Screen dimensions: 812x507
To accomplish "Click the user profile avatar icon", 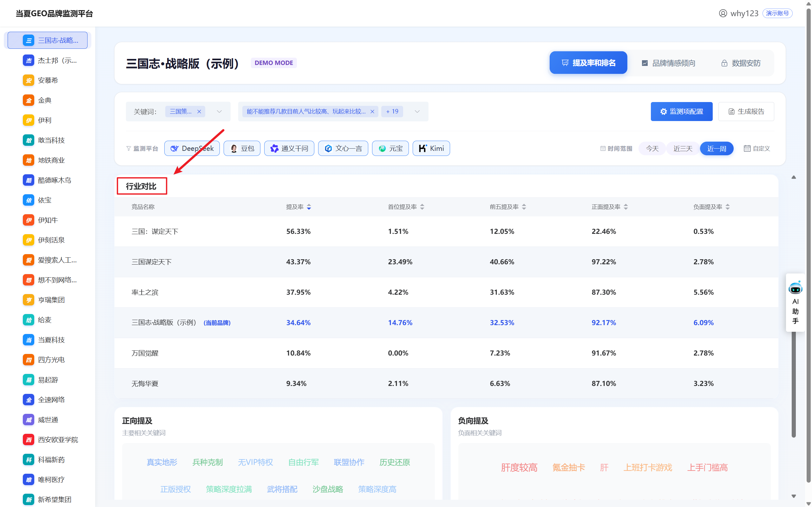I will (723, 13).
